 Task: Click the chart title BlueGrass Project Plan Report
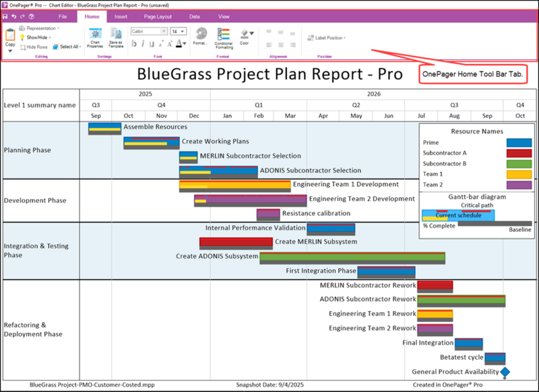pyautogui.click(x=269, y=74)
